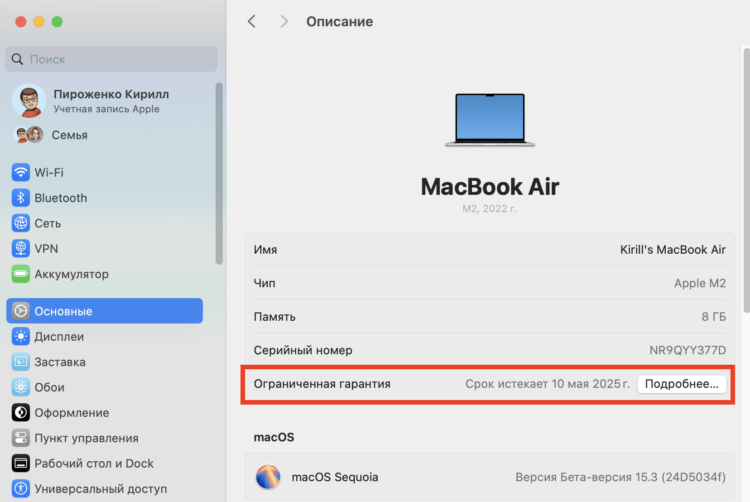
Task: Click the Kirill's MacBook Air name value
Action: [x=673, y=250]
